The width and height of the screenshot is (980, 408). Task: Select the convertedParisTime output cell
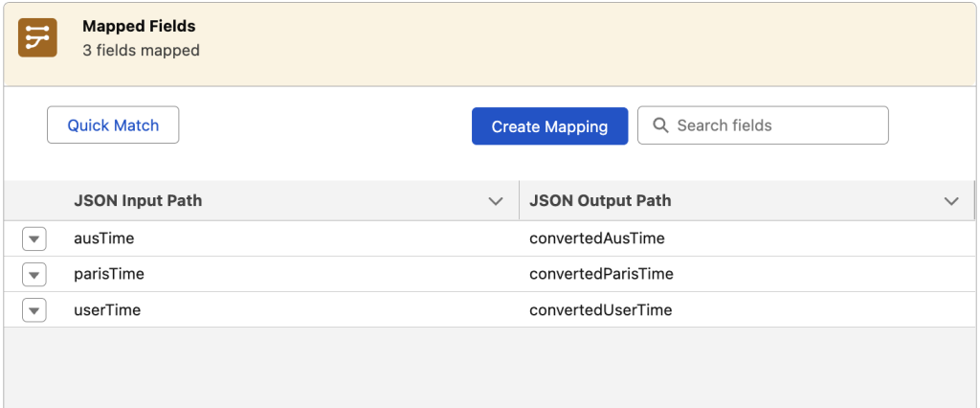pos(601,274)
